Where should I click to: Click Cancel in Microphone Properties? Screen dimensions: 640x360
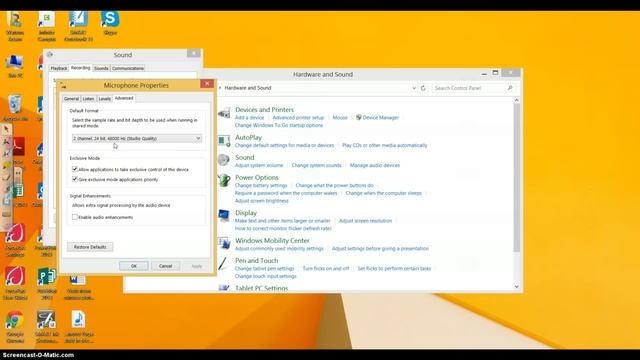coord(165,266)
